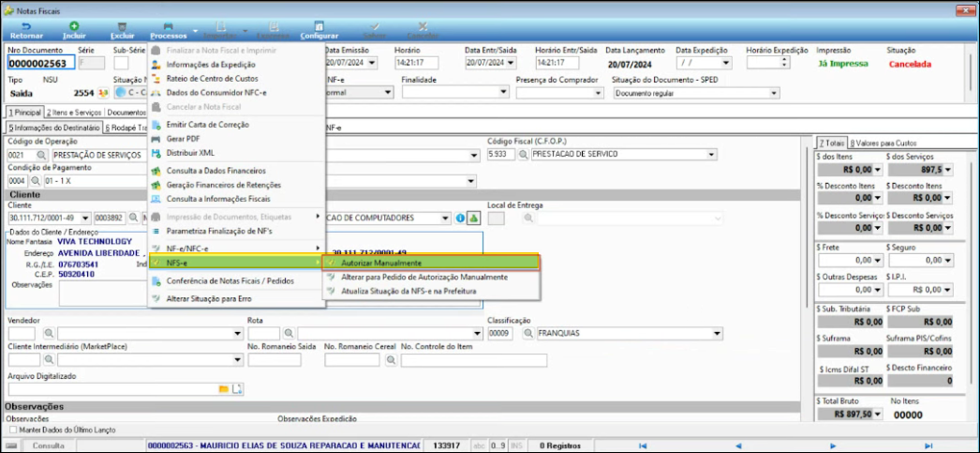Select Atualiza Situação da NFS-e na Prefeitura
The width and height of the screenshot is (980, 453).
click(431, 291)
